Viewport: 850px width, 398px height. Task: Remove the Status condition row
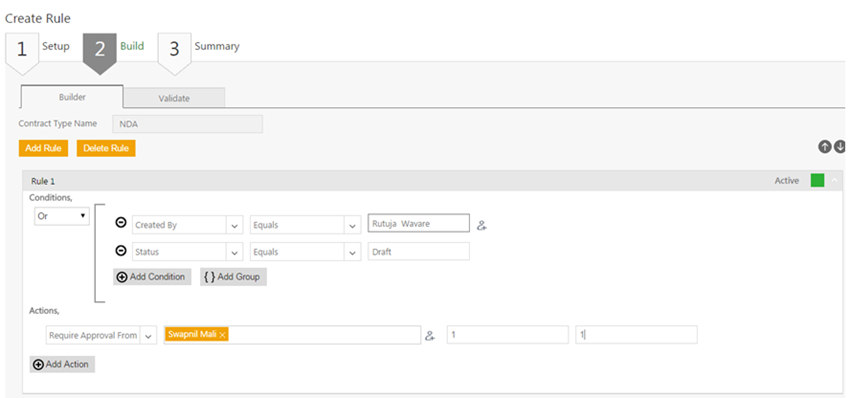tap(122, 251)
